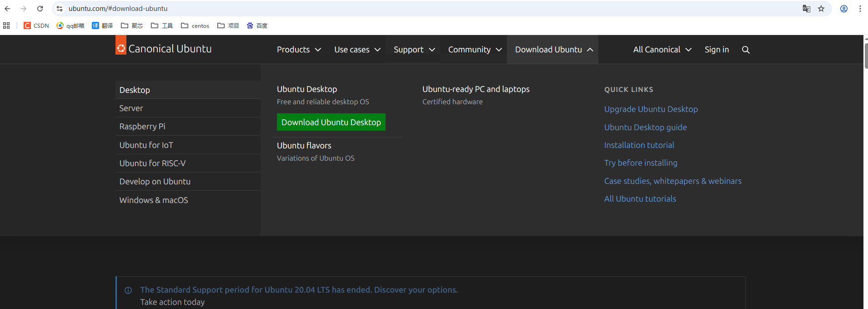This screenshot has width=868, height=309.
Task: Open All Ubuntu tutorials link
Action: [x=640, y=199]
